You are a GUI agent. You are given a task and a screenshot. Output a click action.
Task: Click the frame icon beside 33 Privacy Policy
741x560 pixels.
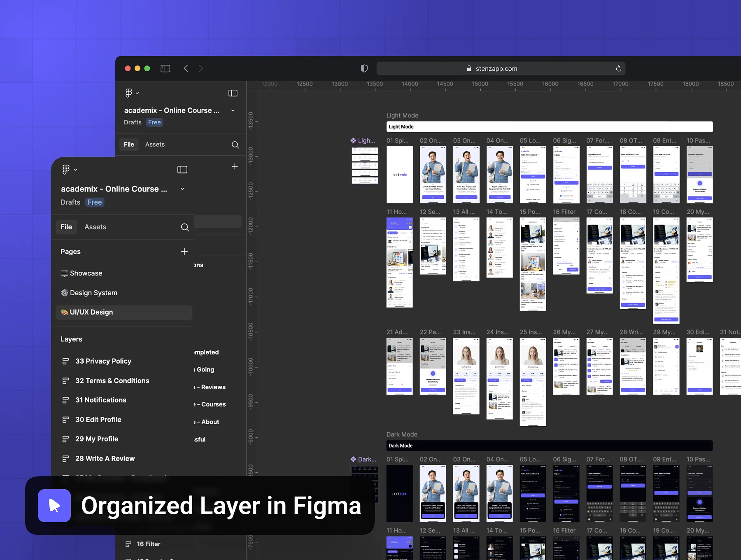click(x=65, y=361)
